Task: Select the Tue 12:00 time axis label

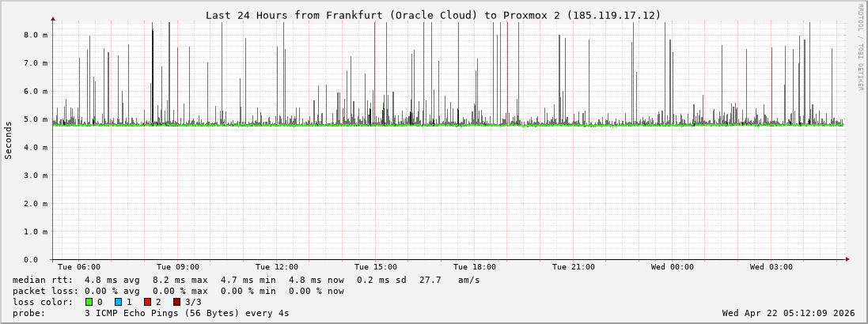Action: tap(277, 267)
